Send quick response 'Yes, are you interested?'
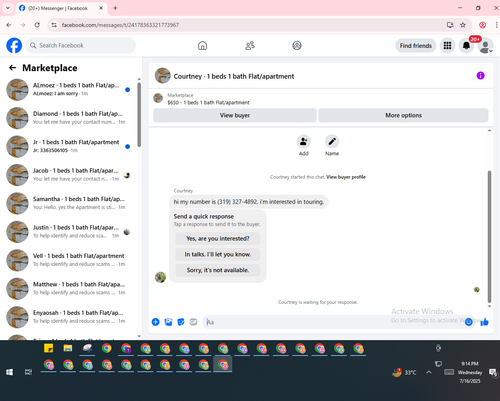Viewport: 500px width, 401px height. (218, 238)
